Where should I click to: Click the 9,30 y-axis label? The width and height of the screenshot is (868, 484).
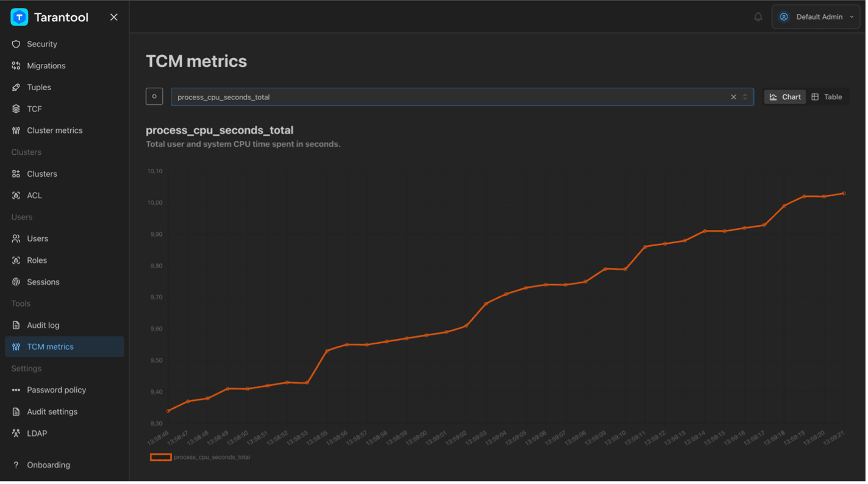click(157, 424)
